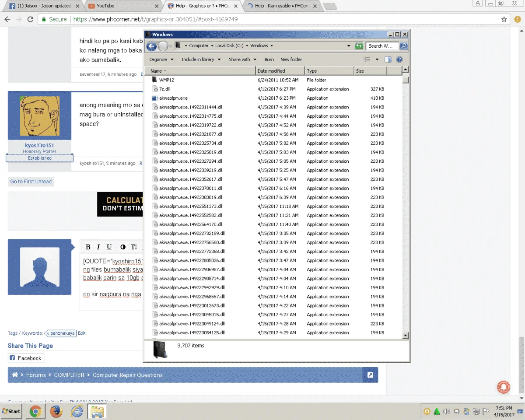Open the Forums breadcrumb link

click(x=36, y=375)
